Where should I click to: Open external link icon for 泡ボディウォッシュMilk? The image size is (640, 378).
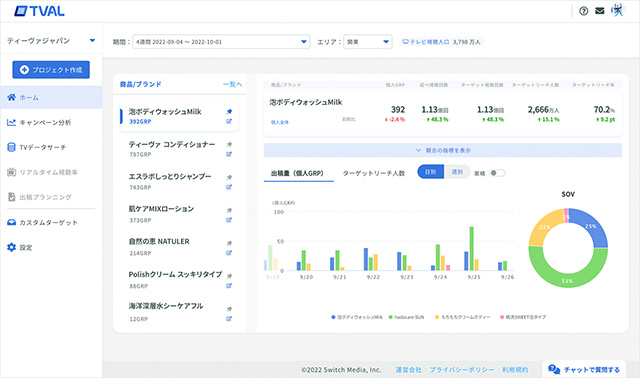pyautogui.click(x=229, y=121)
